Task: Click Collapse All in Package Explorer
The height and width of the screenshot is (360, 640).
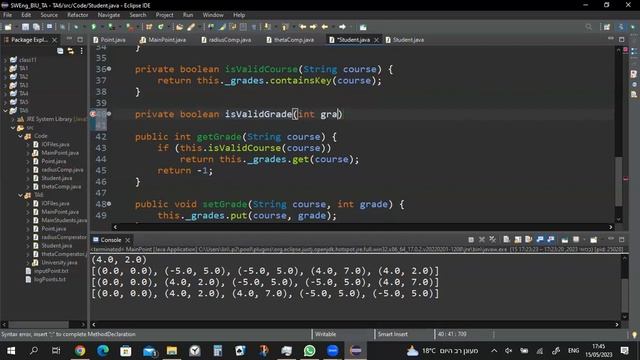Action: coord(60,51)
